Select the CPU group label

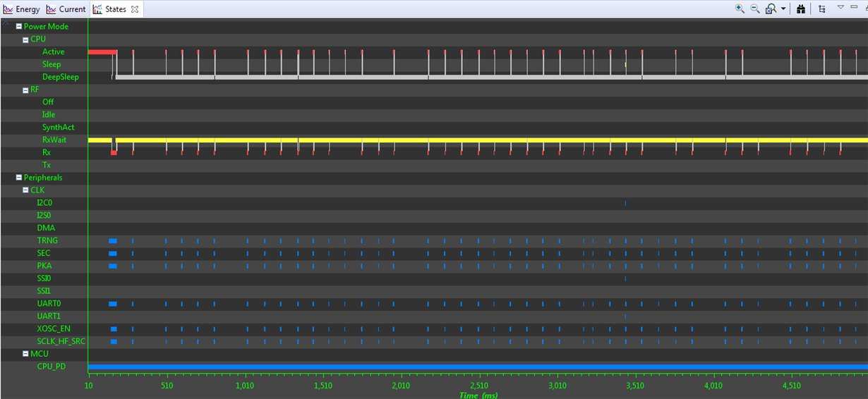[38, 39]
